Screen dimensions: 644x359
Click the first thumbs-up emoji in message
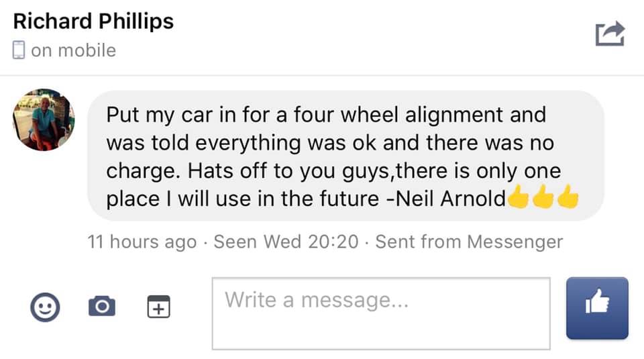click(x=519, y=199)
